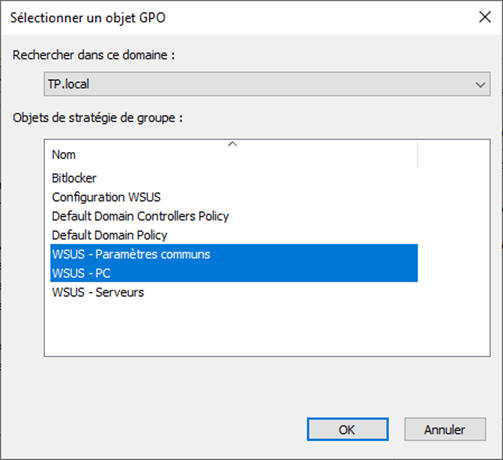Close the Sélectionner un objet GPO dialog
503x460 pixels.
(485, 17)
